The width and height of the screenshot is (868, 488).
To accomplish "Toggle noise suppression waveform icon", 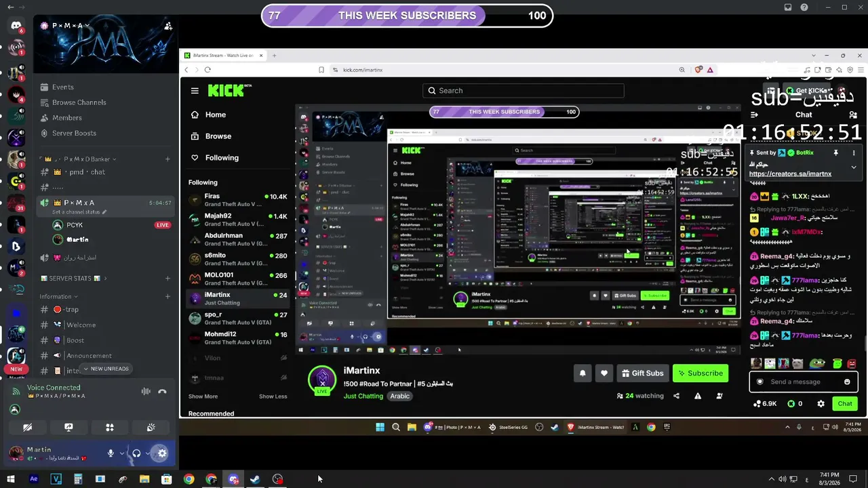I will click(x=146, y=391).
